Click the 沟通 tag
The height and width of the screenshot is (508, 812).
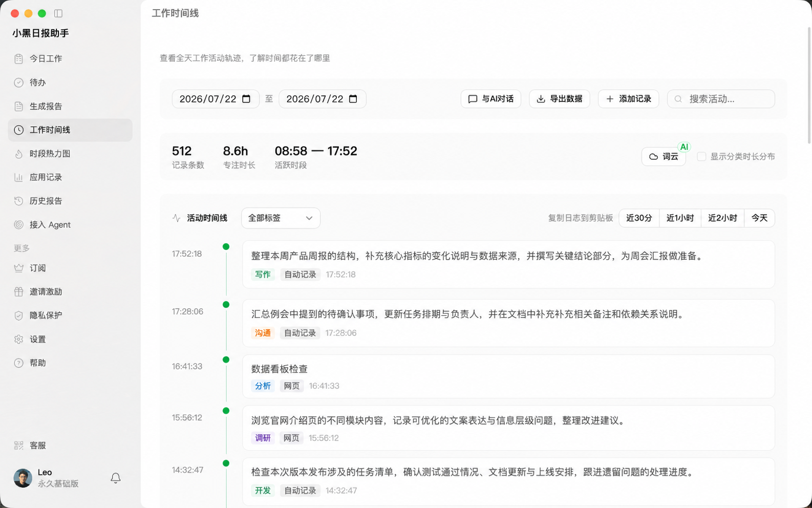[263, 333]
